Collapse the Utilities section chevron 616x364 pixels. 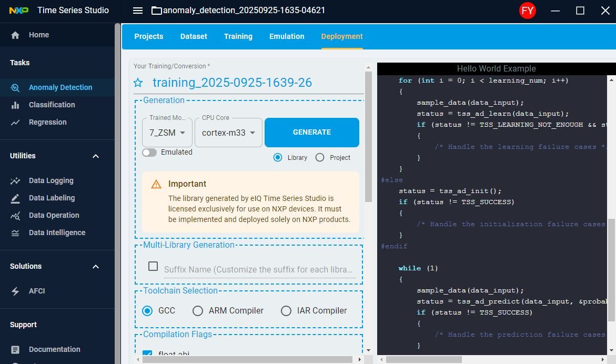pos(95,156)
